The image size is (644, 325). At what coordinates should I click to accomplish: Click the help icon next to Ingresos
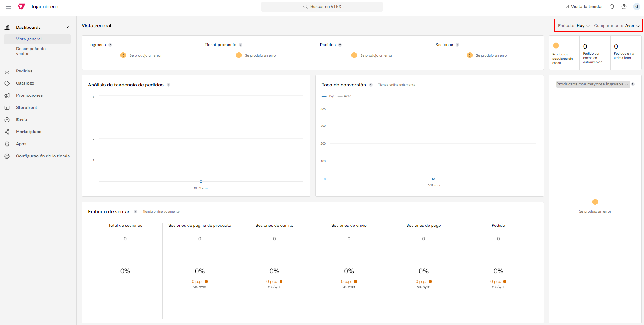[x=110, y=45]
